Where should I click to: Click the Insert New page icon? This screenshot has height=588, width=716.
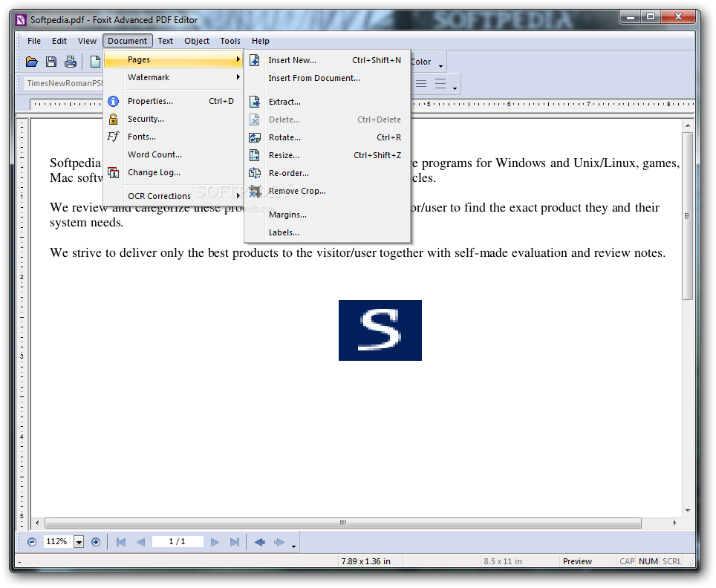point(255,60)
